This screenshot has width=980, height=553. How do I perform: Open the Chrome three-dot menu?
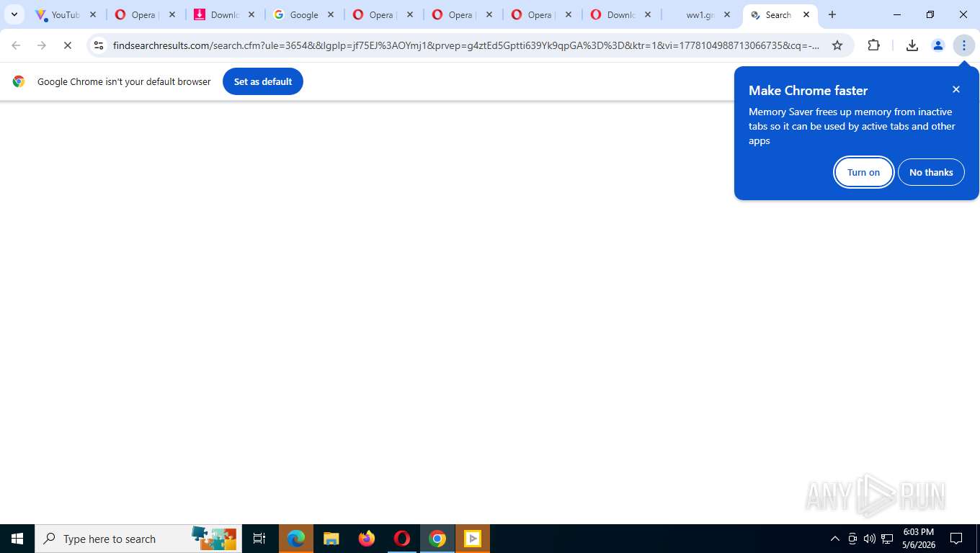coord(964,45)
